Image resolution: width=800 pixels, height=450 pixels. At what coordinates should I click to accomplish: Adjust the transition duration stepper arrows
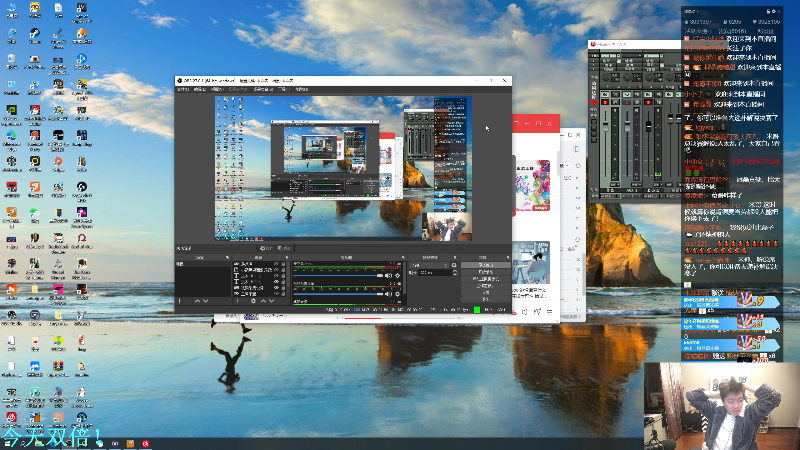click(x=455, y=272)
